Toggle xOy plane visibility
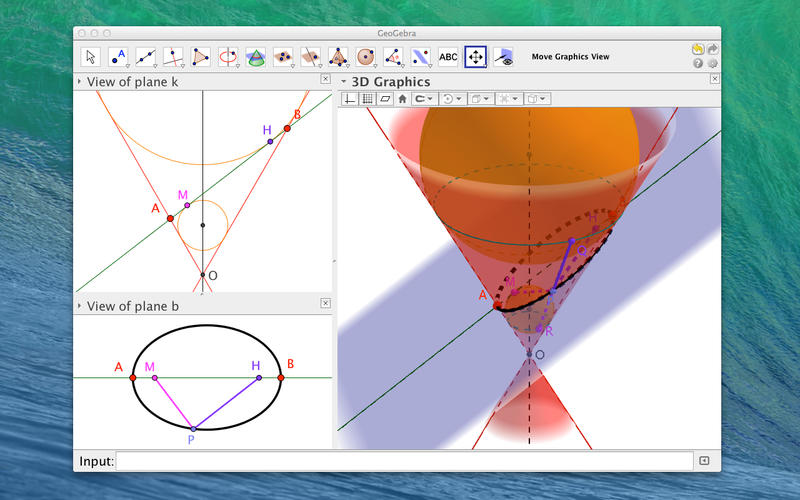The width and height of the screenshot is (800, 500). point(384,99)
